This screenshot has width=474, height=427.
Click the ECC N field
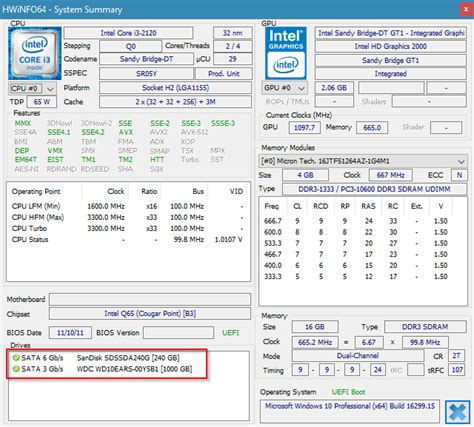tap(459, 175)
